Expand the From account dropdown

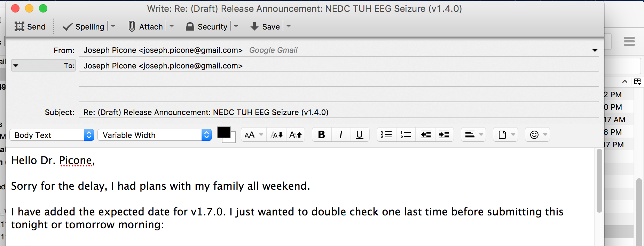[x=595, y=50]
